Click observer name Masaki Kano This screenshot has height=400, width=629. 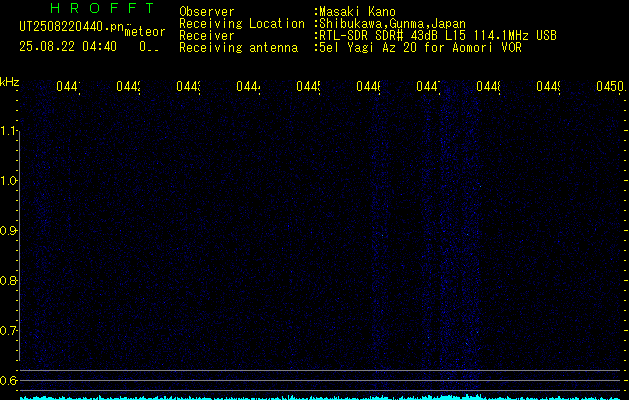click(x=357, y=12)
